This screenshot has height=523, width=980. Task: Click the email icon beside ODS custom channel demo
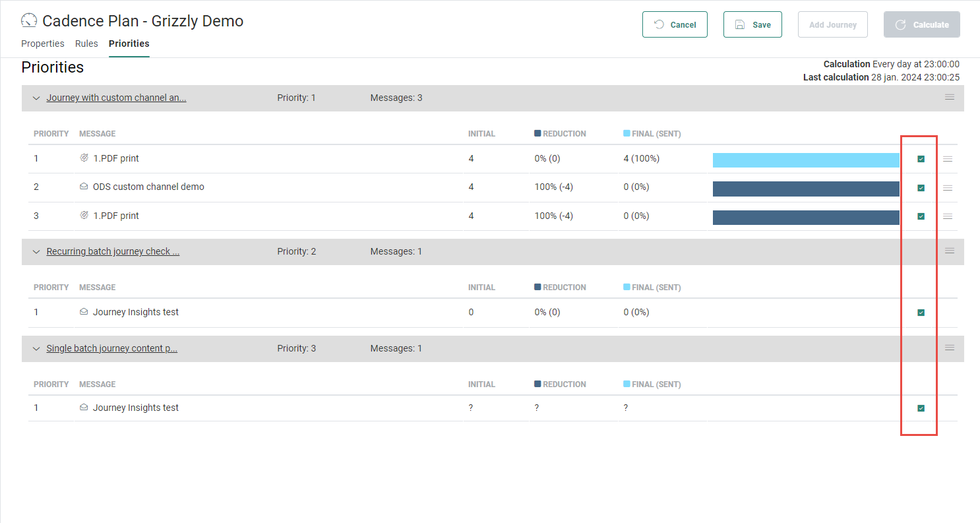point(84,187)
